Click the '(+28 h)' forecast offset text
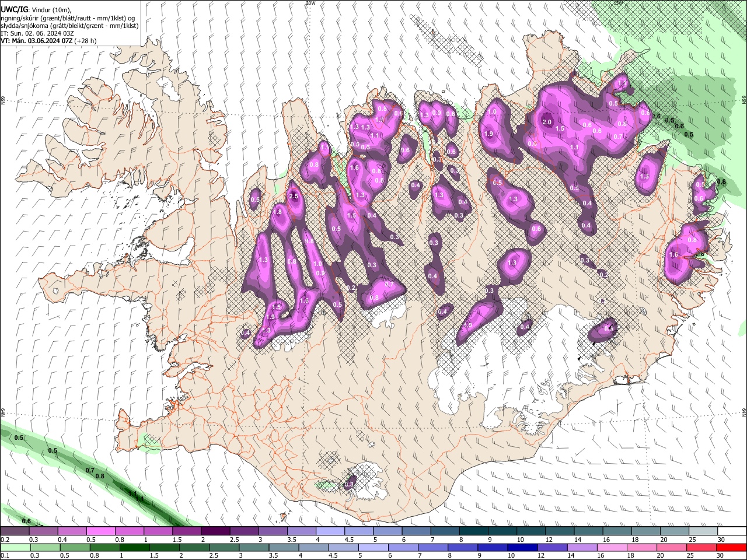The width and height of the screenshot is (747, 560). [x=85, y=41]
